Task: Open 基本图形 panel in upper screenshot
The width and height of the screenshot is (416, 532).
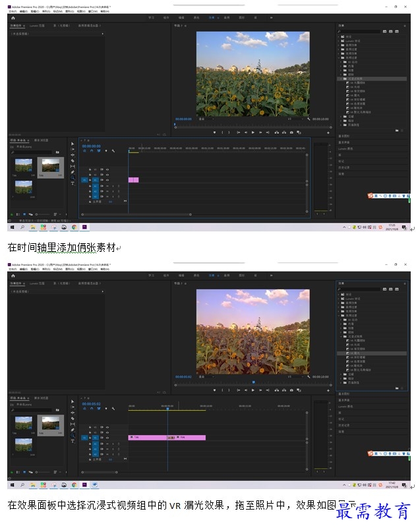Action: (344, 136)
